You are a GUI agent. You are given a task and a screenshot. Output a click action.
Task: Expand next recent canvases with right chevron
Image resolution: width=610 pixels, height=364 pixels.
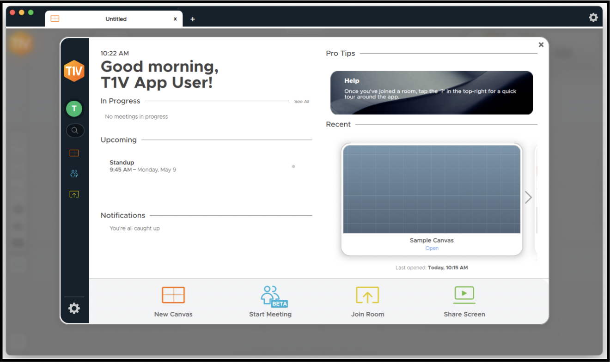point(528,198)
